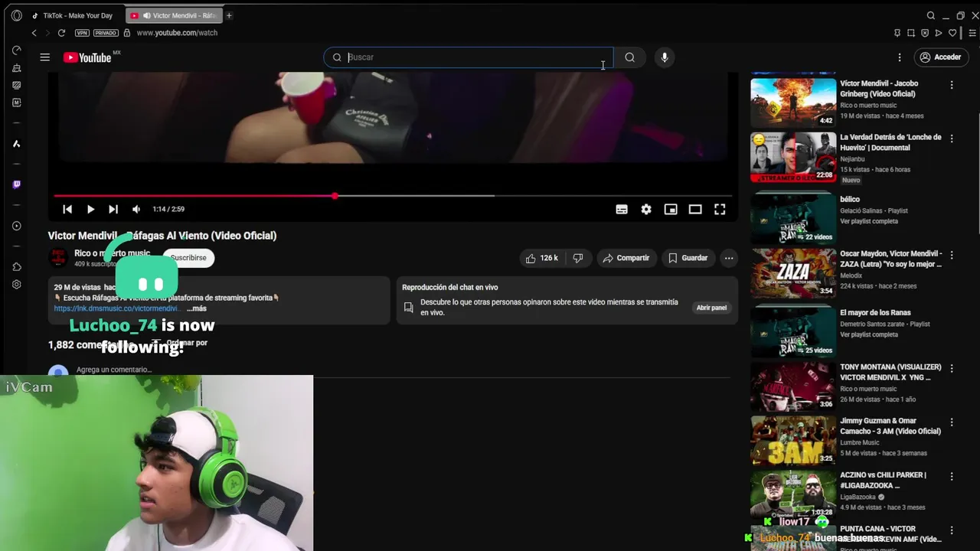Expand video description with '...más'

click(x=197, y=308)
